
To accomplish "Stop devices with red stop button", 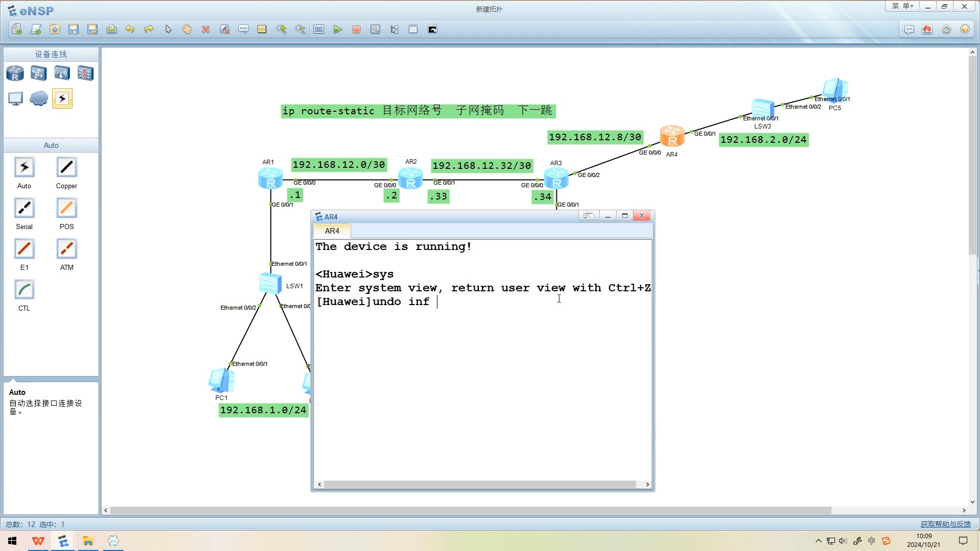I will point(356,30).
